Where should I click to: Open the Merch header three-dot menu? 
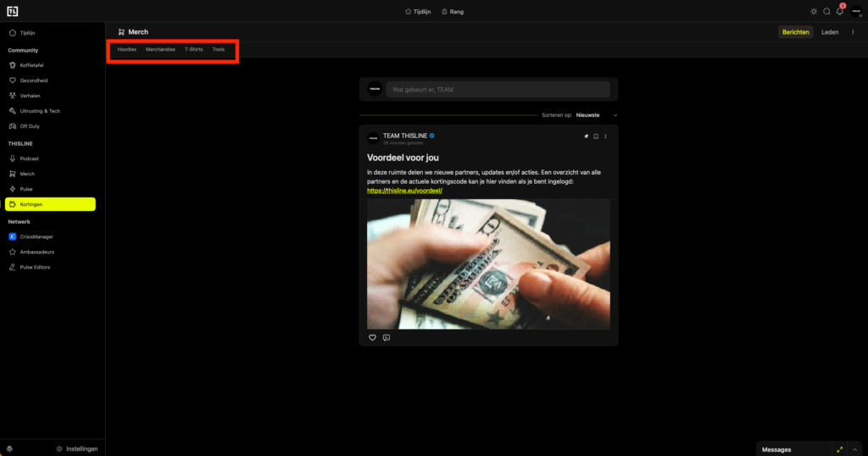pos(853,32)
